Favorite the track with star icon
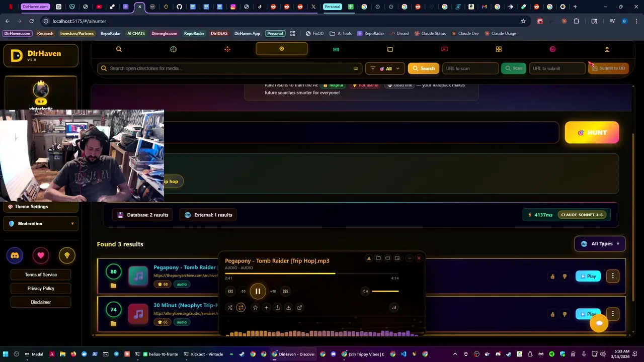This screenshot has height=362, width=644. coord(255,308)
